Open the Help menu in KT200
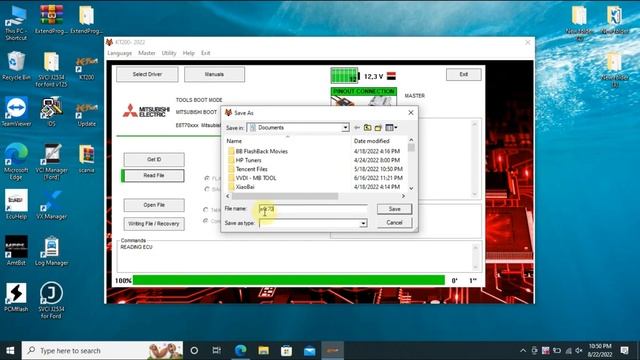 click(188, 53)
